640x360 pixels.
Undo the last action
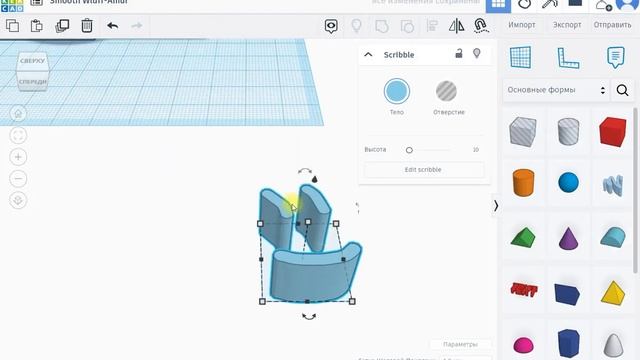[113, 26]
